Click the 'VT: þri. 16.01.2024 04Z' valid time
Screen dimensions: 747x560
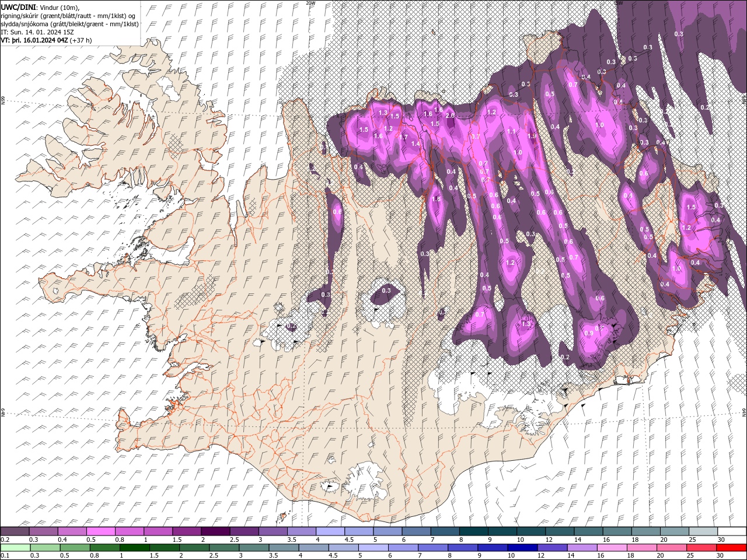tap(34, 40)
